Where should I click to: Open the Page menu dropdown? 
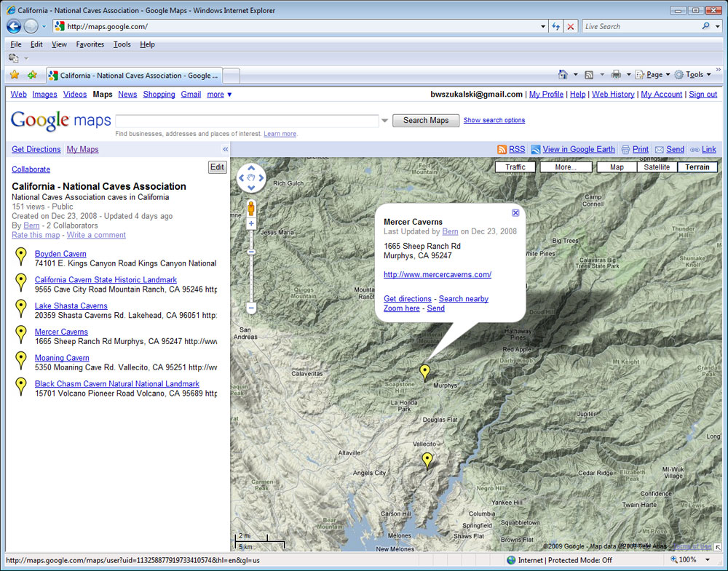653,75
